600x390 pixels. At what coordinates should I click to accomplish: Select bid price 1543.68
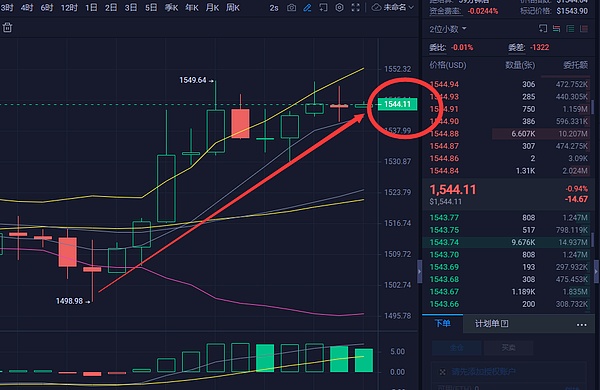tap(444, 279)
